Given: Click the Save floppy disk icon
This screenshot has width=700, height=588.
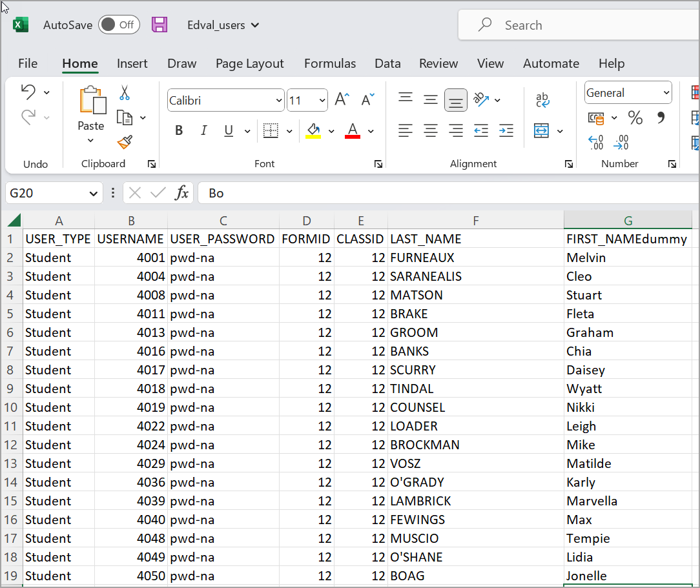Looking at the screenshot, I should [160, 25].
